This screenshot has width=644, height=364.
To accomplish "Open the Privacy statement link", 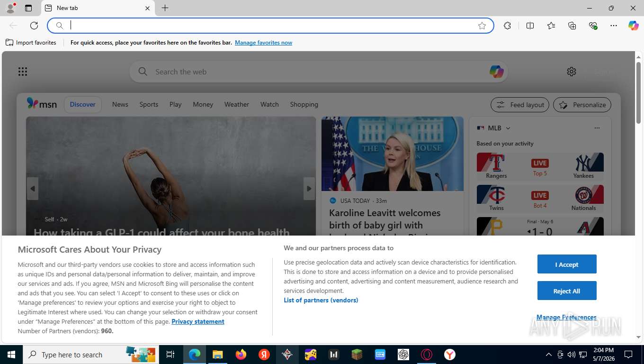I will [198, 321].
